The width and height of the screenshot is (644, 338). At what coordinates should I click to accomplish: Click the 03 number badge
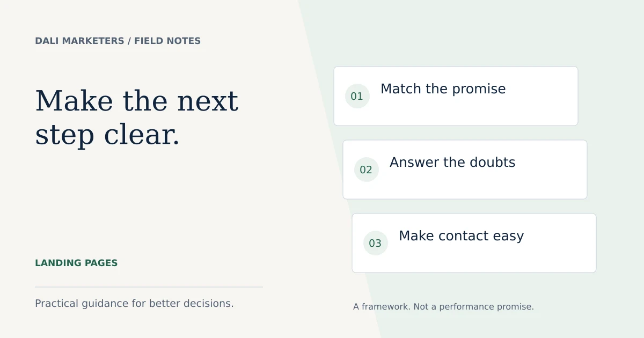[x=375, y=243]
